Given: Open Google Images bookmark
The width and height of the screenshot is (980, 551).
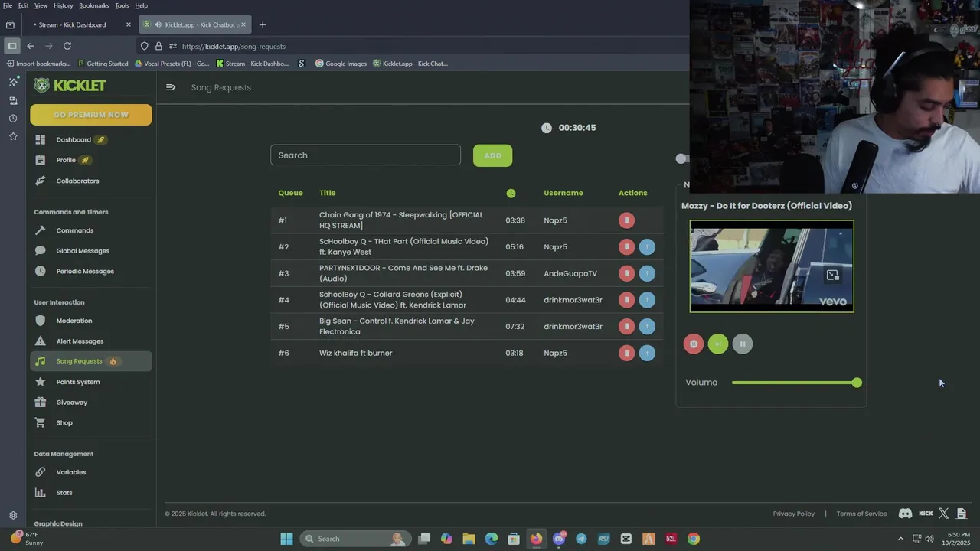Looking at the screenshot, I should [x=341, y=64].
